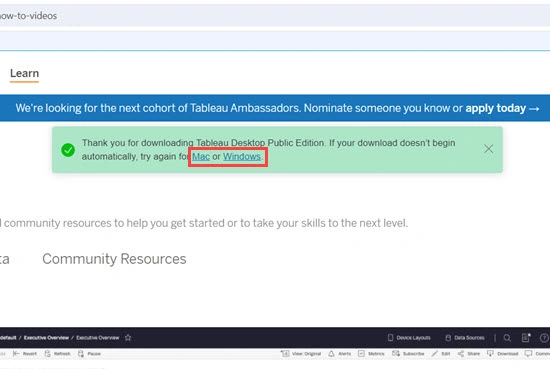
Task: Click Executive Overview workbook breadcrumb link
Action: tap(46, 337)
